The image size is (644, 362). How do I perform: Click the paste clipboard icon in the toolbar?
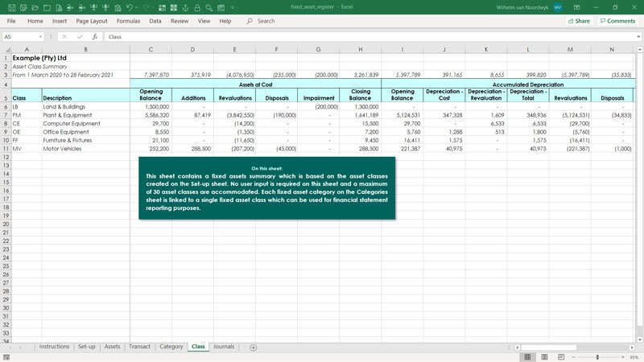pos(118,8)
